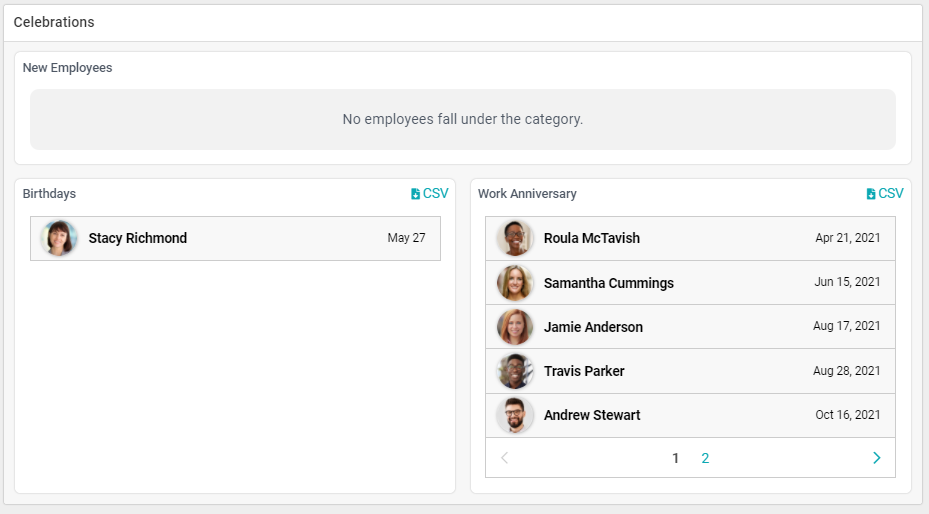Select Jamie Anderson's avatar image
Viewport: 929px width, 514px height.
(x=515, y=327)
